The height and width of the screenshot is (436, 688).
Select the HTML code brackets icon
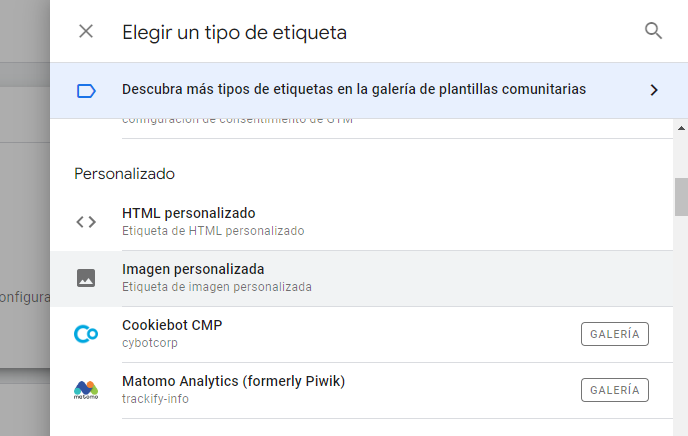coord(86,222)
